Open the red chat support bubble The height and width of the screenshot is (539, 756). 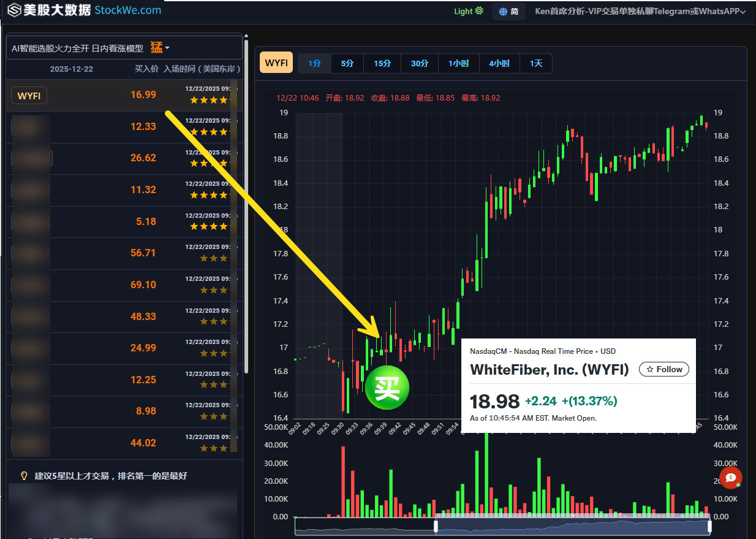730,477
